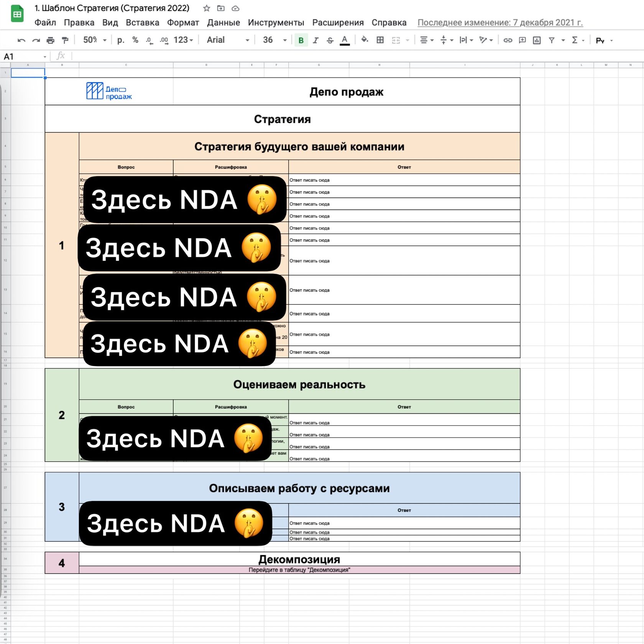Open the functions Σ menu
The width and height of the screenshot is (644, 644).
tap(578, 40)
